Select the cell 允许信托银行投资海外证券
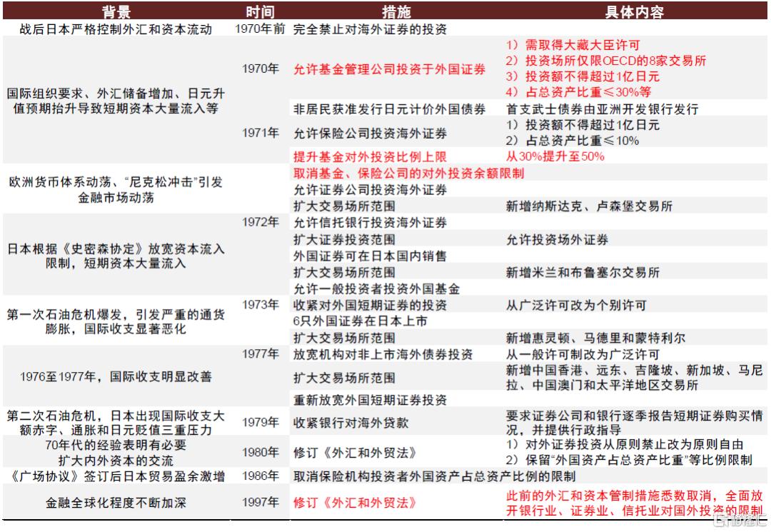Viewport: 771px width, 532px height. tap(370, 223)
